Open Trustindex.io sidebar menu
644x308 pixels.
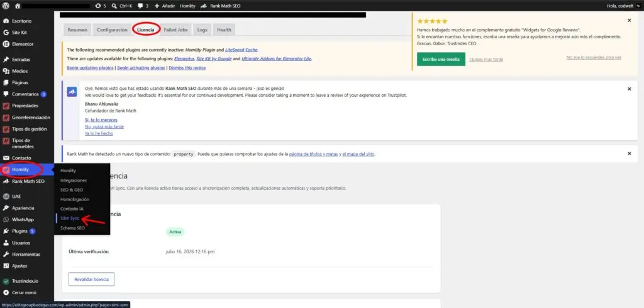(26, 282)
